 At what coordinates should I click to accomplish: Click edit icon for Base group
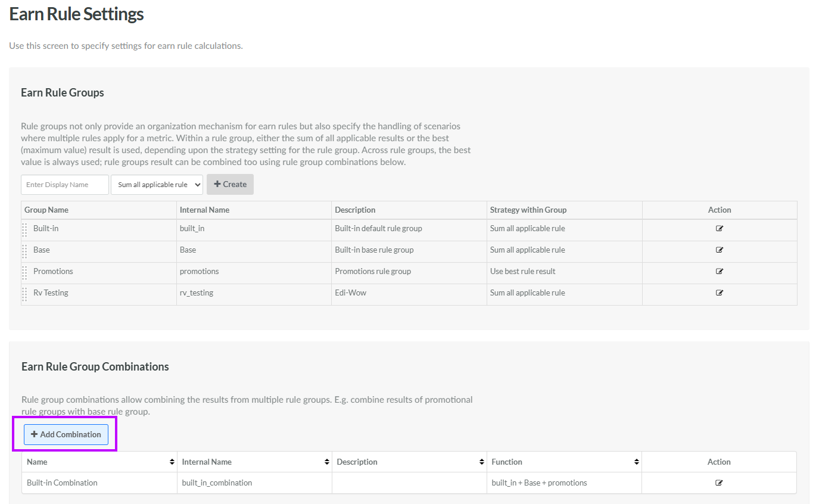point(719,250)
